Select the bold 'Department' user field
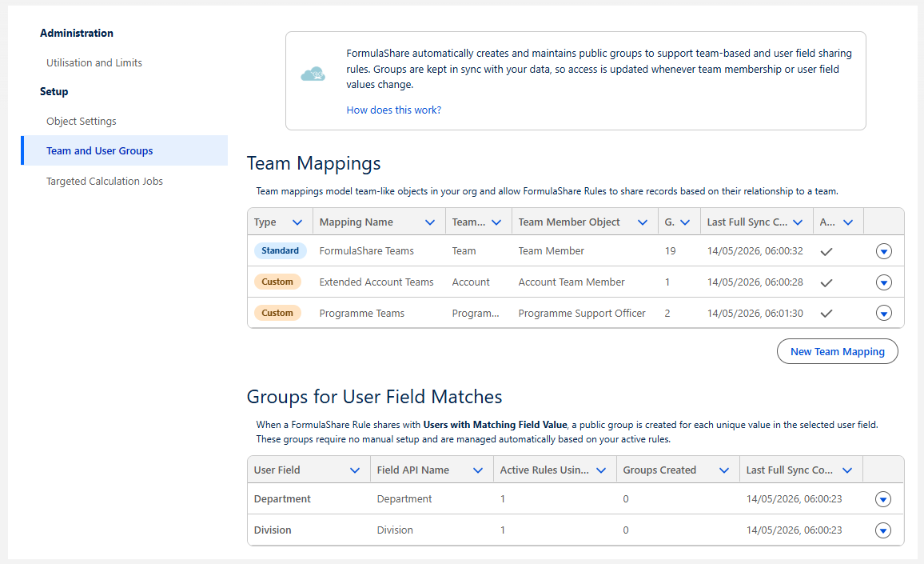This screenshot has width=924, height=564. (282, 499)
